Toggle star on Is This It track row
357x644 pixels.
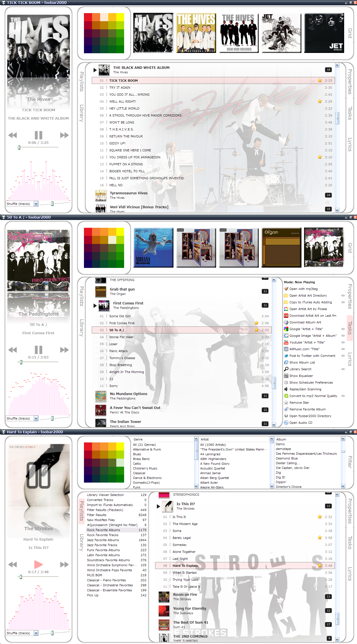[x=320, y=517]
